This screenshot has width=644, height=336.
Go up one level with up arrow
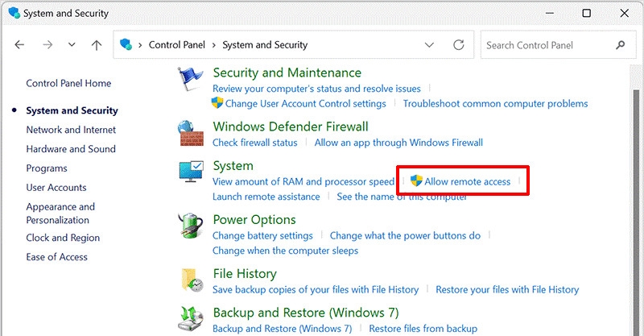point(97,45)
